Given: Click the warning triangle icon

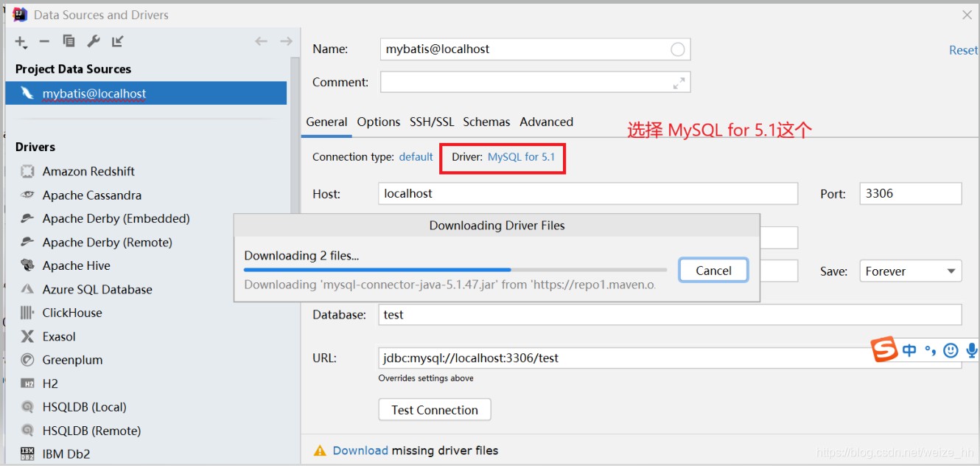Looking at the screenshot, I should coord(320,451).
